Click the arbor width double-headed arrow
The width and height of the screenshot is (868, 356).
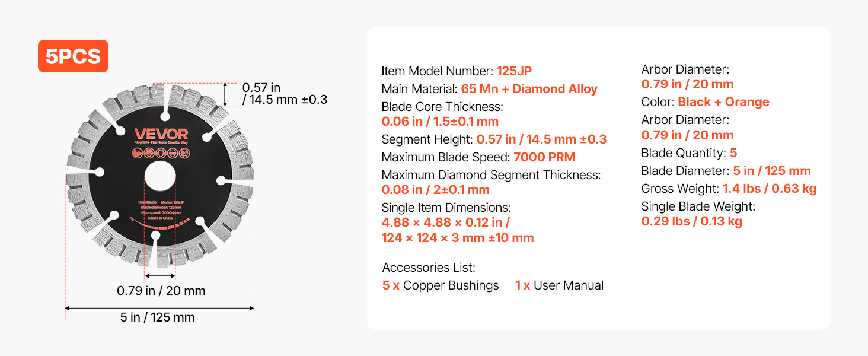pos(160,276)
